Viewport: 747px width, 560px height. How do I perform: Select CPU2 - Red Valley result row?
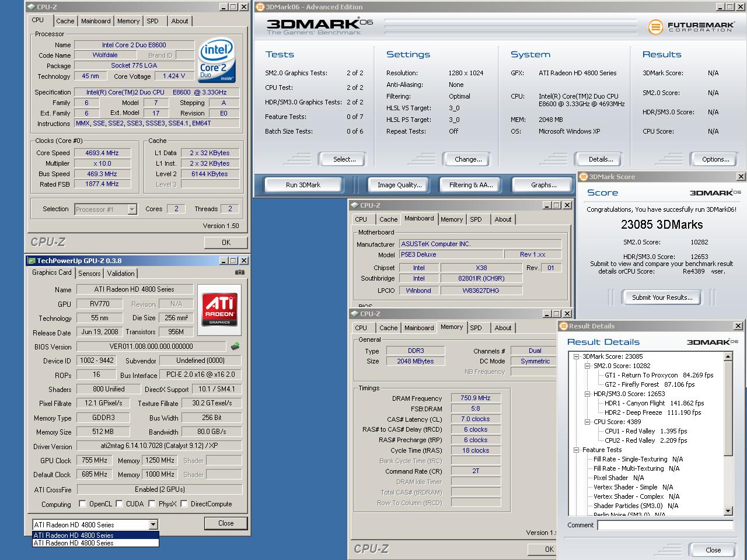point(645,440)
